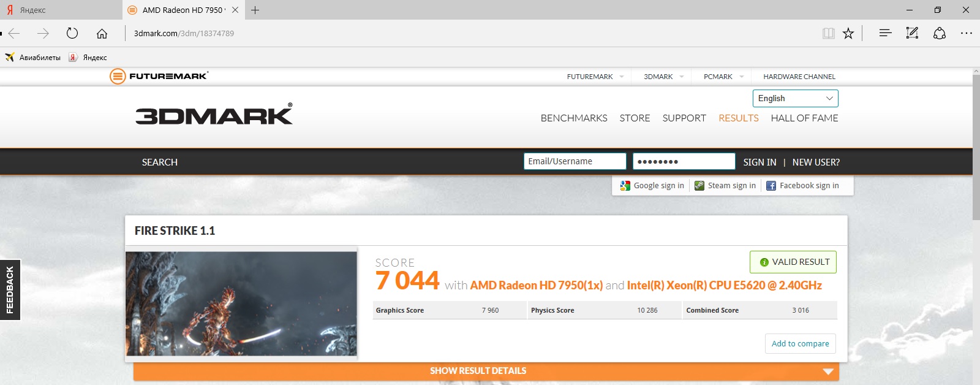Focus the Email/Username field
This screenshot has height=385, width=980.
pyautogui.click(x=575, y=161)
